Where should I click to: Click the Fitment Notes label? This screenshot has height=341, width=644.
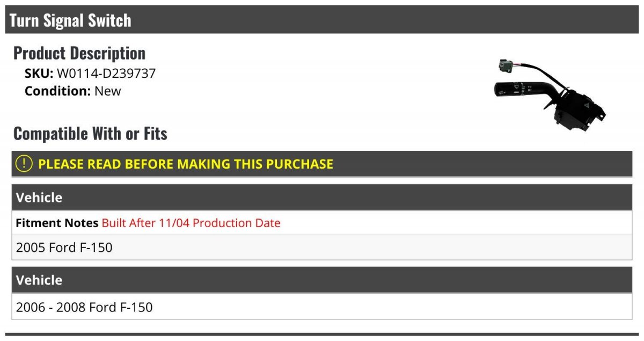(x=57, y=223)
